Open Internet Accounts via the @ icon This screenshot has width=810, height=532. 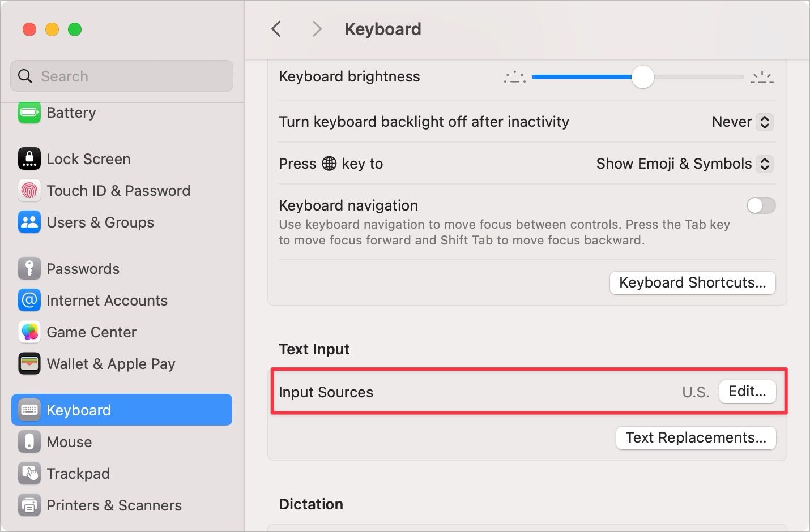(x=29, y=301)
